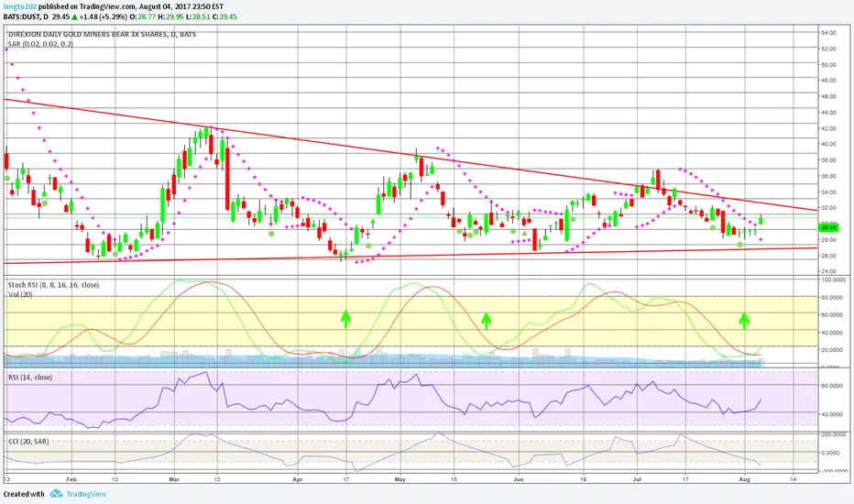
Task: Open the Stoch RSI (8, 8, 16, 16, close) label
Action: (53, 285)
